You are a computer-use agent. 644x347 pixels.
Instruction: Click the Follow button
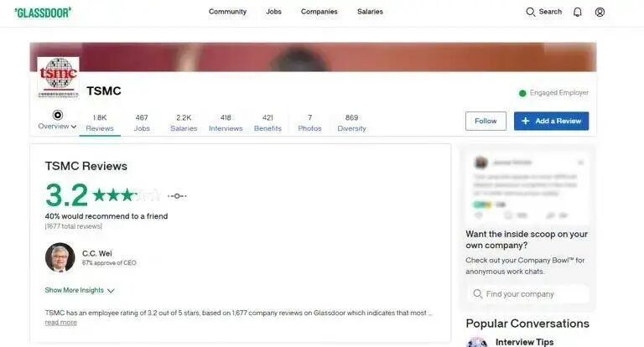tap(486, 122)
